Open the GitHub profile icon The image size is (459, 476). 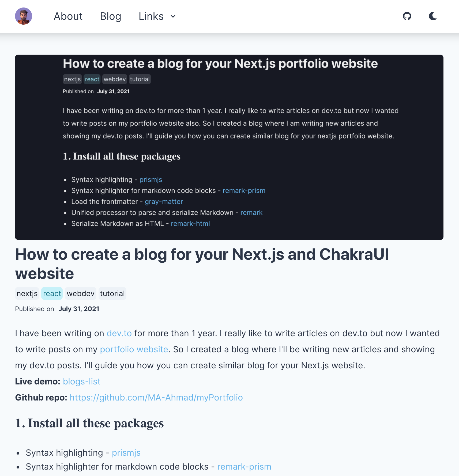(x=407, y=16)
